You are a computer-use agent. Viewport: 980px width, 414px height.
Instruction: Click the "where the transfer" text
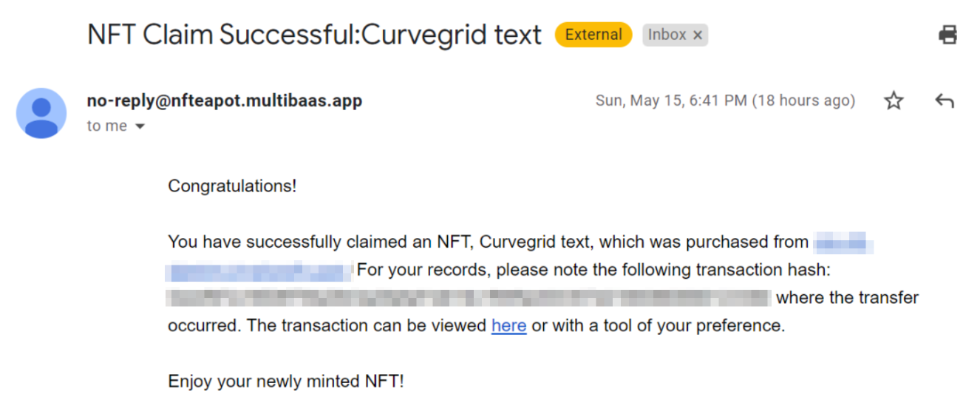pos(847,298)
